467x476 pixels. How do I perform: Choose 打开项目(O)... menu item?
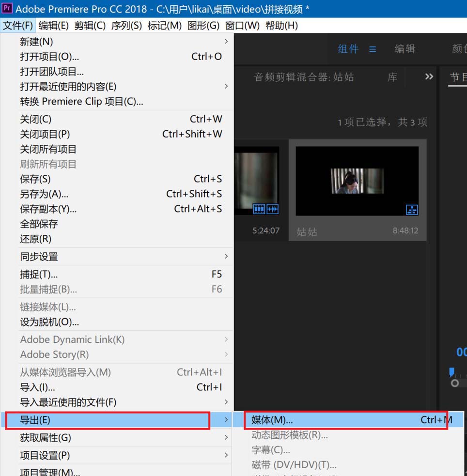click(x=117, y=57)
